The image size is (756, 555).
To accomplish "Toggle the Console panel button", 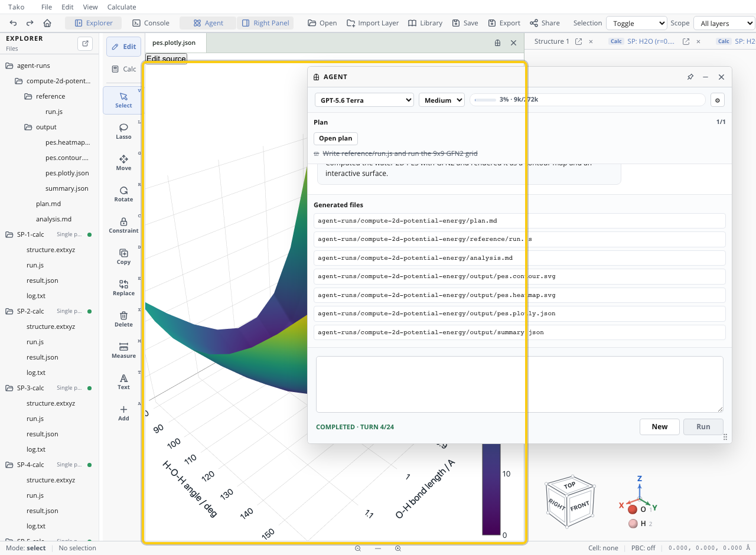I will click(x=151, y=23).
